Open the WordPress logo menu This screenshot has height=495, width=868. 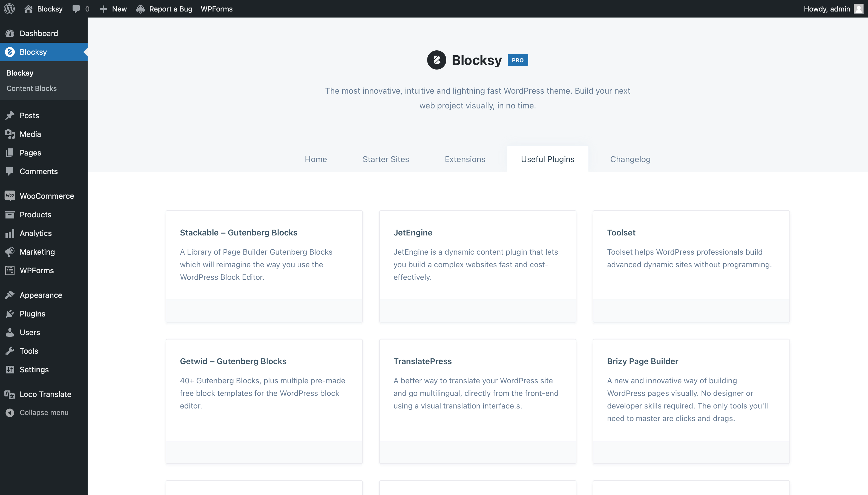pos(9,9)
